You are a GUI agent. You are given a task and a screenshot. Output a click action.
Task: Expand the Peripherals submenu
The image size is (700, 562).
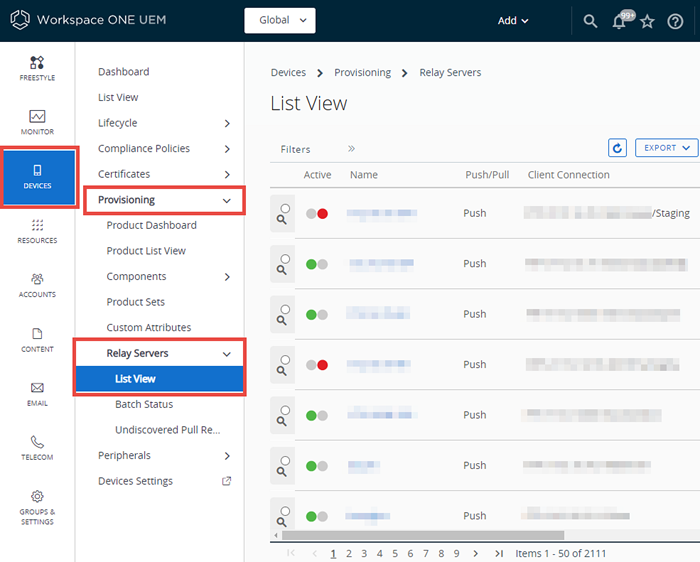[227, 456]
